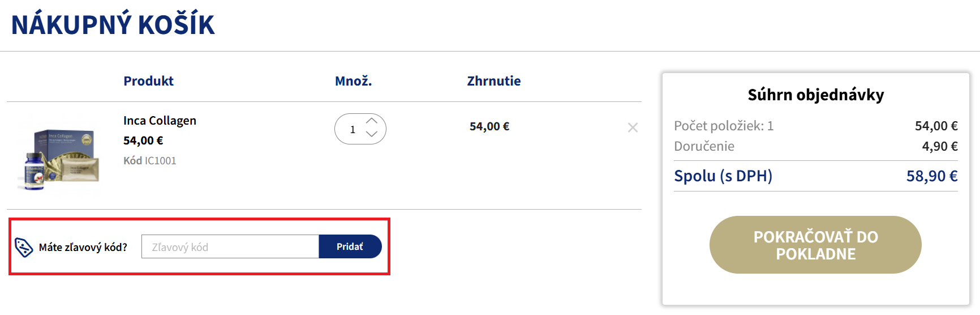Remove Inca Collagen from cart with X
This screenshot has height=315, width=980.
[x=633, y=128]
